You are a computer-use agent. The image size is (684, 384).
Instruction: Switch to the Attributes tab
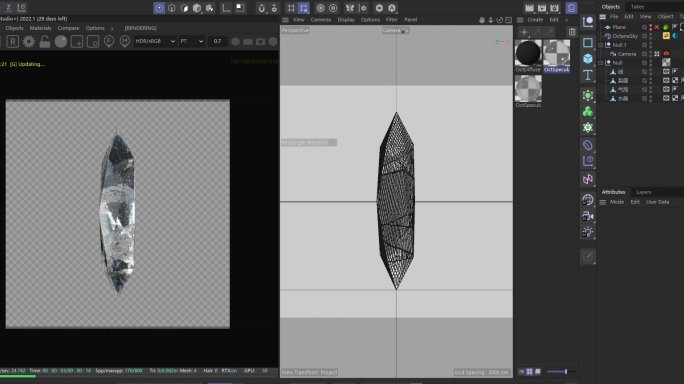[613, 192]
